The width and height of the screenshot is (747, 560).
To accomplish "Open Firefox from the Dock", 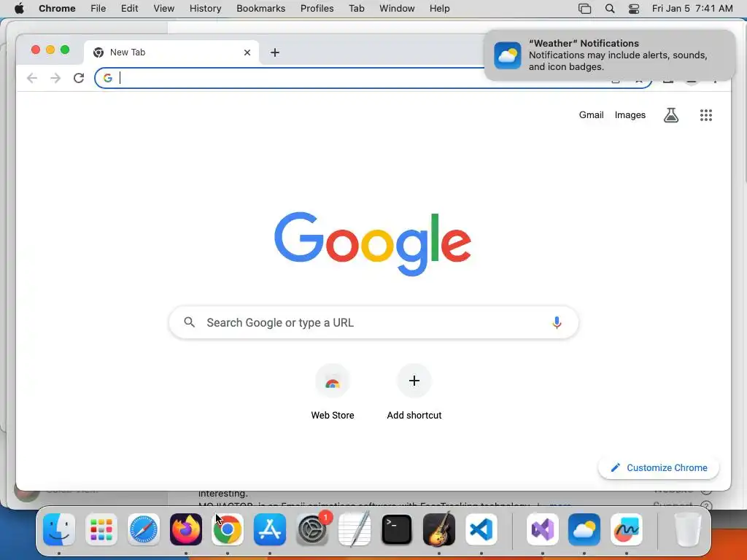I will [186, 529].
